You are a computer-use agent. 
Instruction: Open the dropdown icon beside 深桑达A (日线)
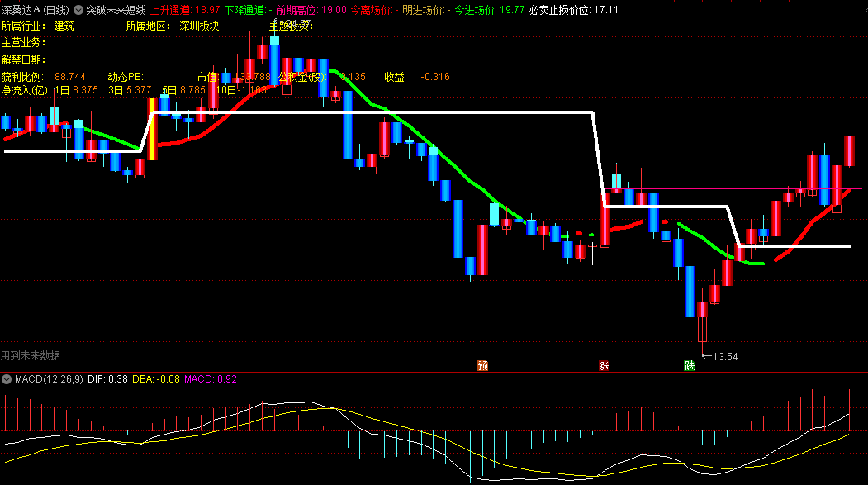[78, 10]
